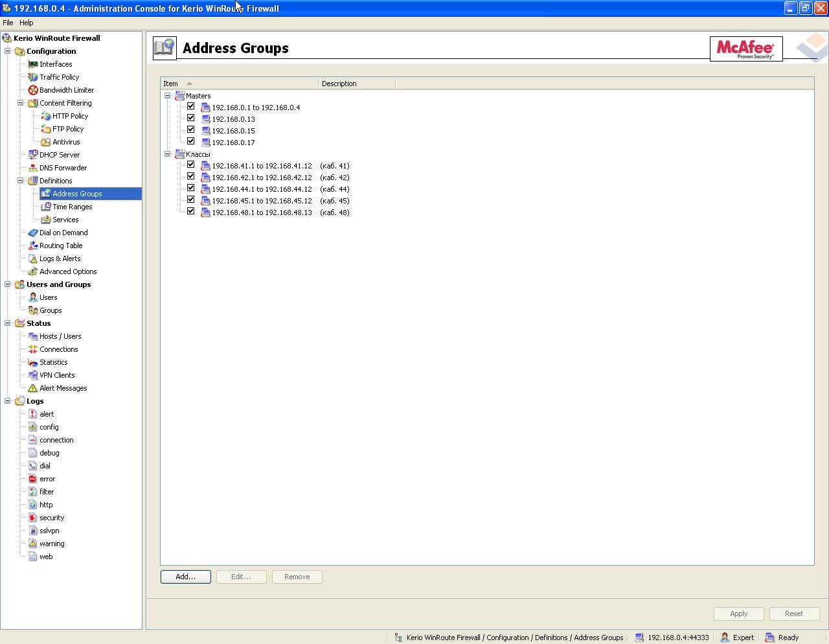The width and height of the screenshot is (829, 644).
Task: Click the Connections icon
Action: click(32, 349)
